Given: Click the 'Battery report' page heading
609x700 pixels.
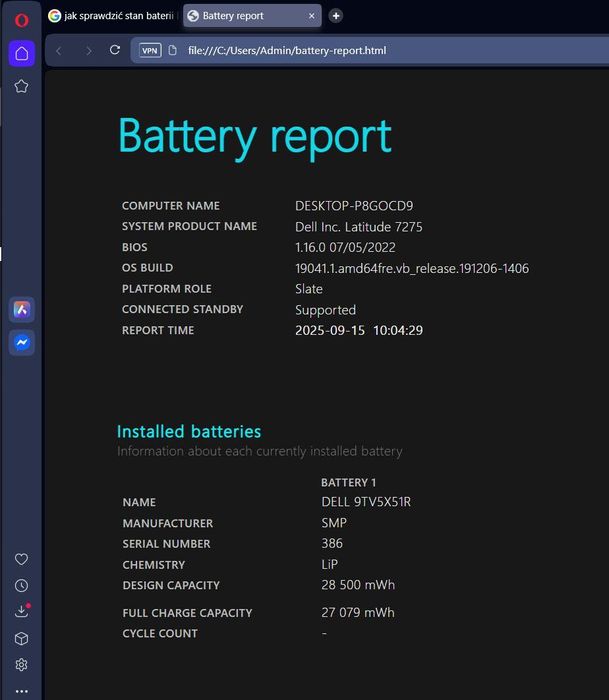Looking at the screenshot, I should click(x=254, y=137).
